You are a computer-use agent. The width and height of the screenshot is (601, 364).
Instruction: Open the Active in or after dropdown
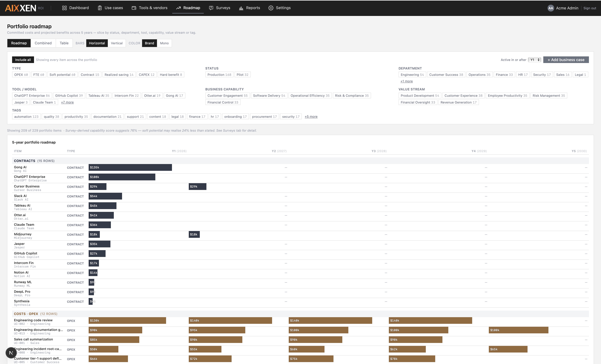tap(535, 60)
